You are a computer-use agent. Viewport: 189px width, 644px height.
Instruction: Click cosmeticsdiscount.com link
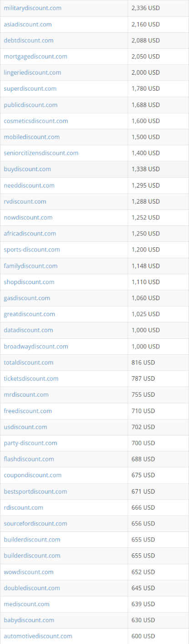point(36,121)
